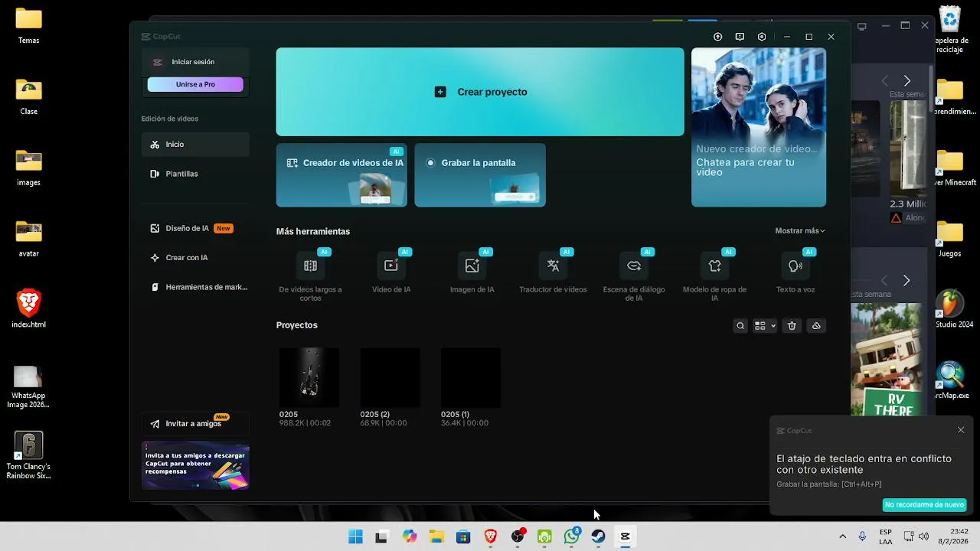Select the Clase desktop folder
This screenshot has height=551, width=980.
(x=28, y=97)
